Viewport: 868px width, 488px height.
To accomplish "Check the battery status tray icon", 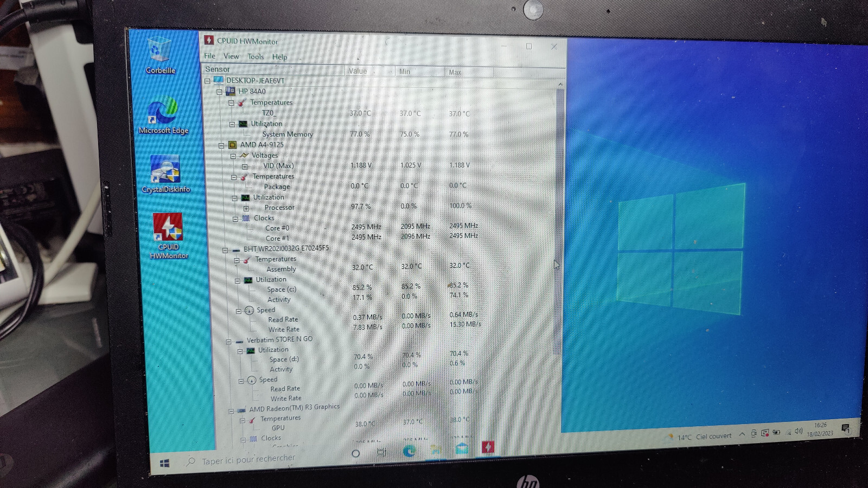I will (x=776, y=433).
